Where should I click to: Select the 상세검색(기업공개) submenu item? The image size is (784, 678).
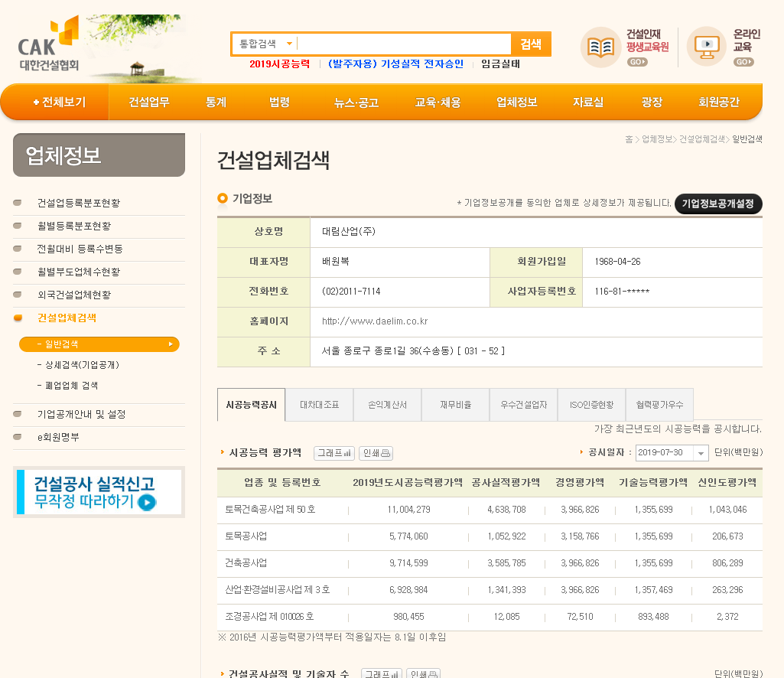click(78, 365)
